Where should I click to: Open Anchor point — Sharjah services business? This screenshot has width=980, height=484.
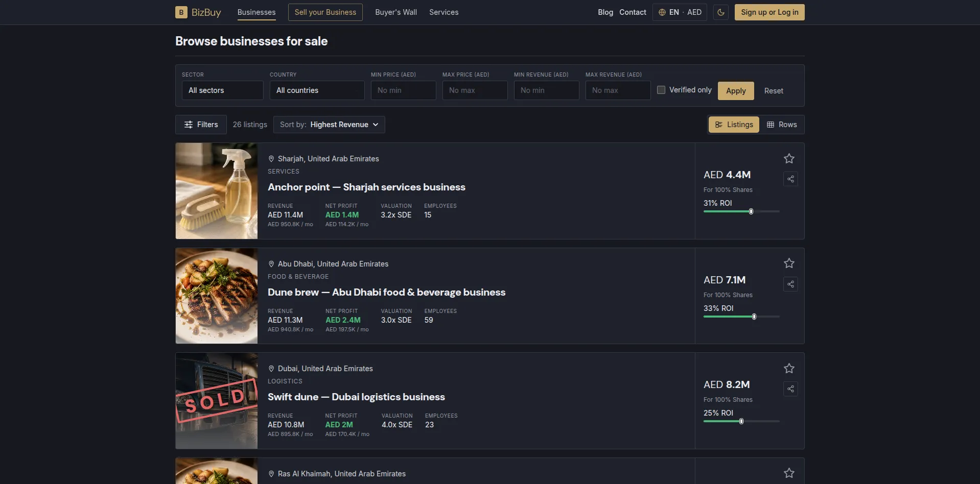[366, 187]
